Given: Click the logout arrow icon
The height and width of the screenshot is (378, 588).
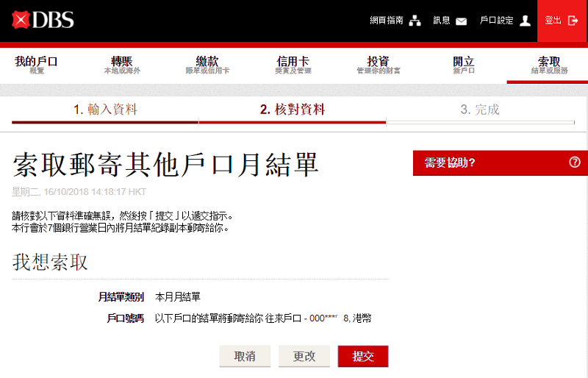Looking at the screenshot, I should [x=573, y=21].
